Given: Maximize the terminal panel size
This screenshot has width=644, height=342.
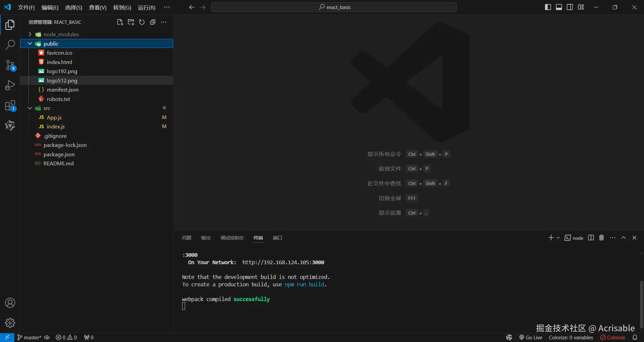Looking at the screenshot, I should (x=624, y=238).
